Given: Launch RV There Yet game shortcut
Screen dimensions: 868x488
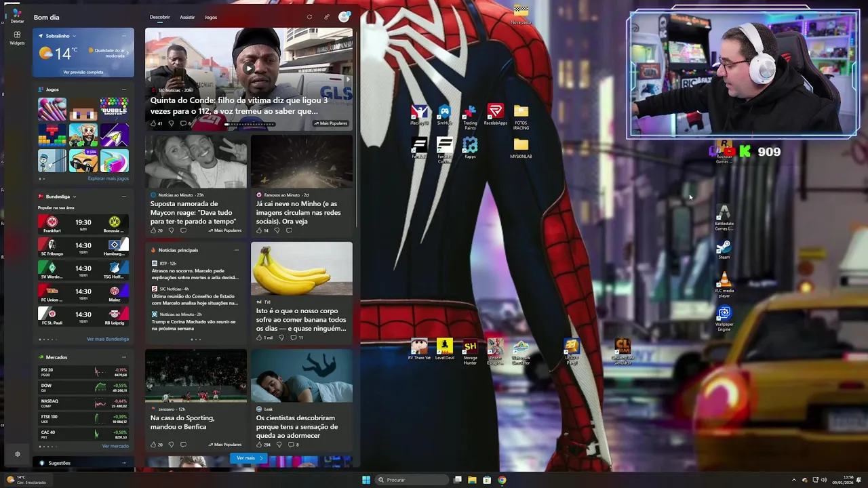Looking at the screenshot, I should click(419, 350).
